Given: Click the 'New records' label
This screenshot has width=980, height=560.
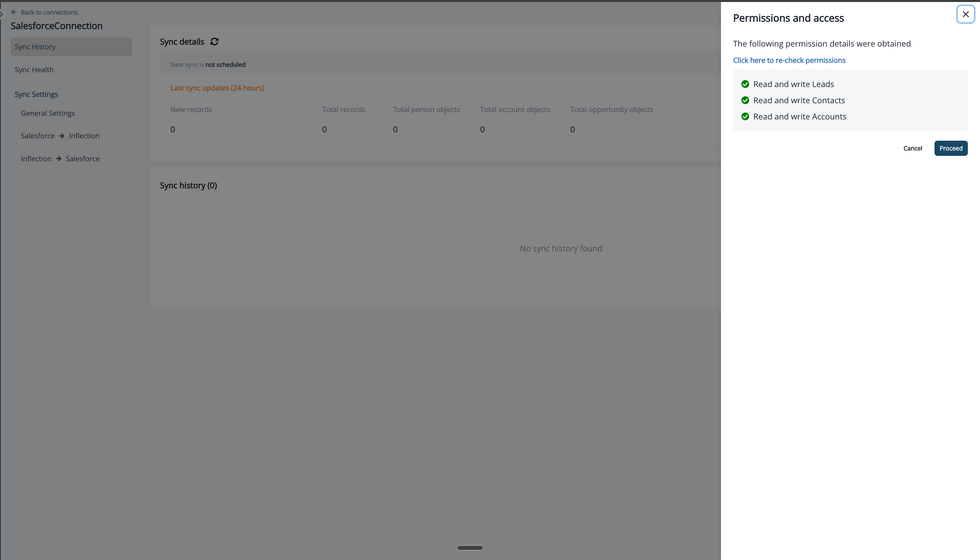Looking at the screenshot, I should click(191, 110).
